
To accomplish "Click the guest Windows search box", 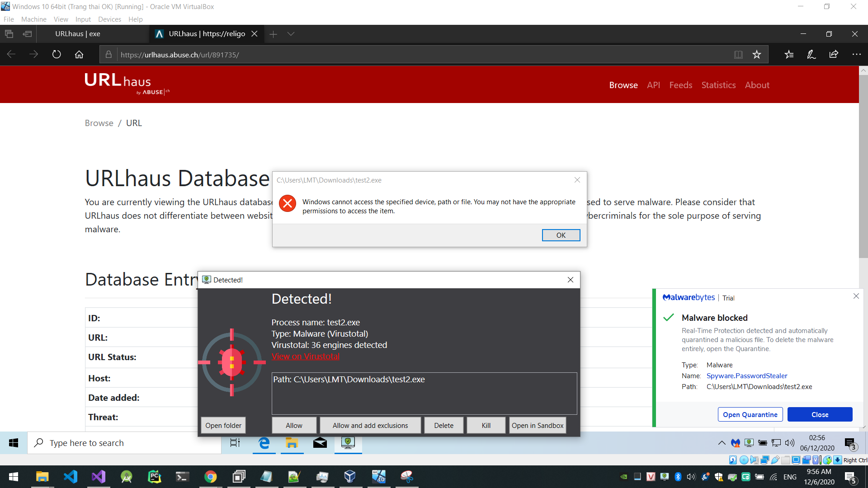I will pyautogui.click(x=124, y=443).
